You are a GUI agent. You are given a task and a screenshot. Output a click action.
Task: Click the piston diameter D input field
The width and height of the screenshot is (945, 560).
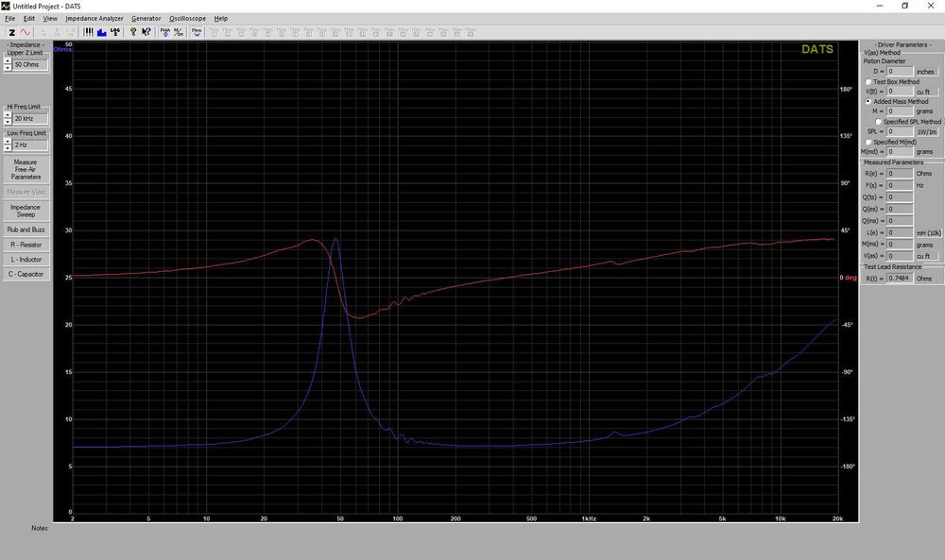coord(900,72)
